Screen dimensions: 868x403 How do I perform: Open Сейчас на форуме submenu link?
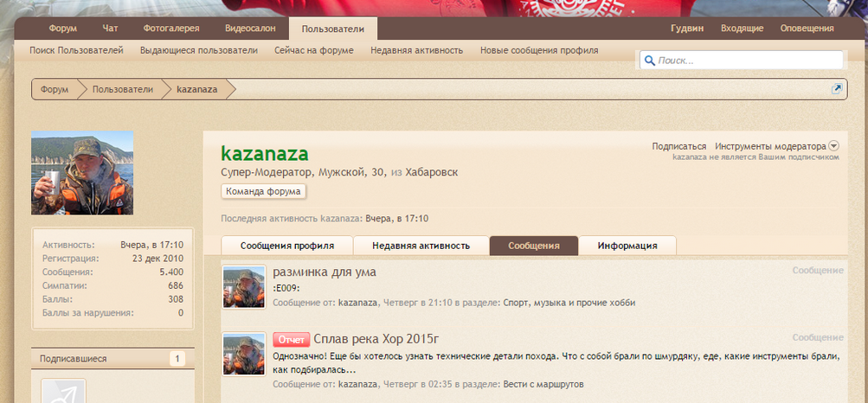pos(314,50)
